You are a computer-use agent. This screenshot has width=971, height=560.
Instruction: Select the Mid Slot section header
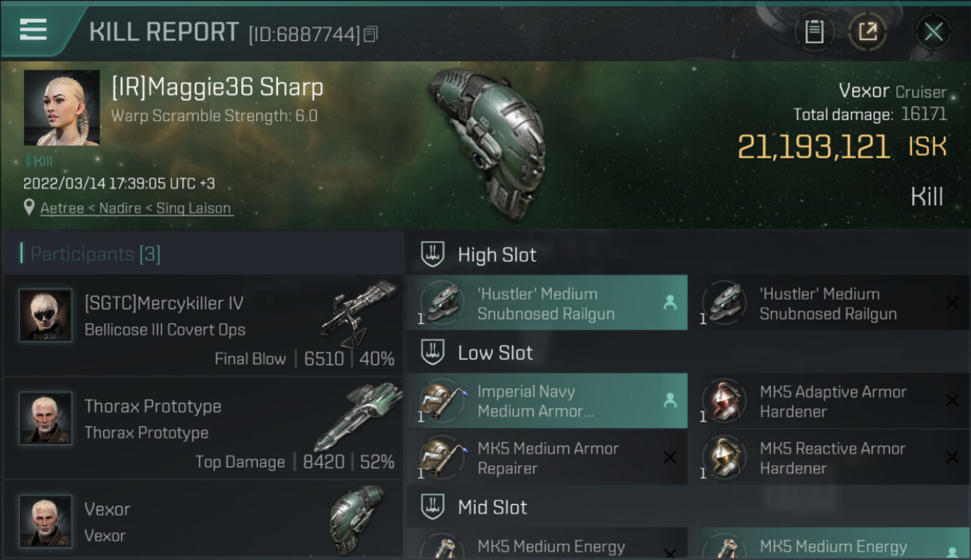(492, 508)
